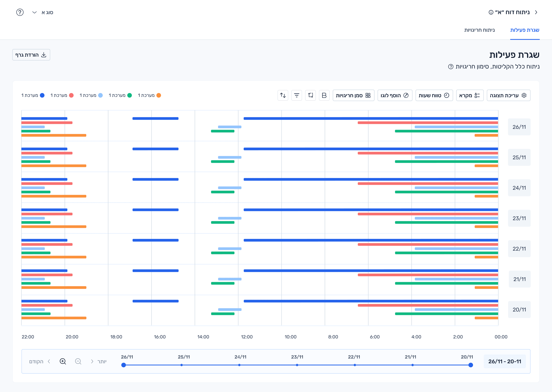Open the help question mark icon

point(20,12)
